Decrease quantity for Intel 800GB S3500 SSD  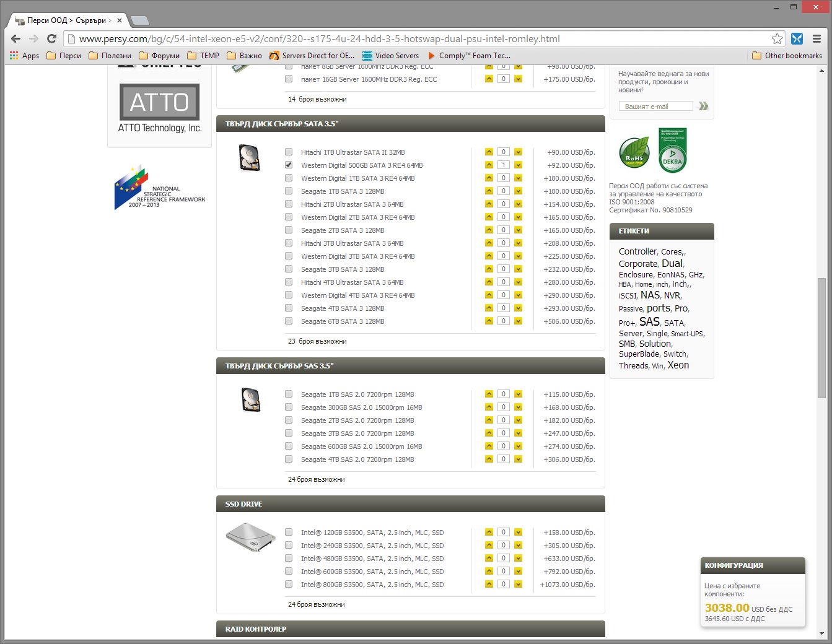pos(518,584)
